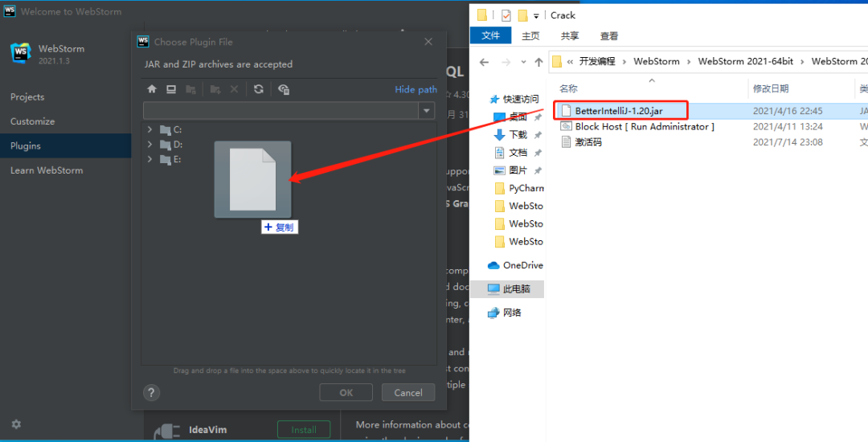Close the Choose Plugin File dialog
The height and width of the screenshot is (442, 868).
428,42
